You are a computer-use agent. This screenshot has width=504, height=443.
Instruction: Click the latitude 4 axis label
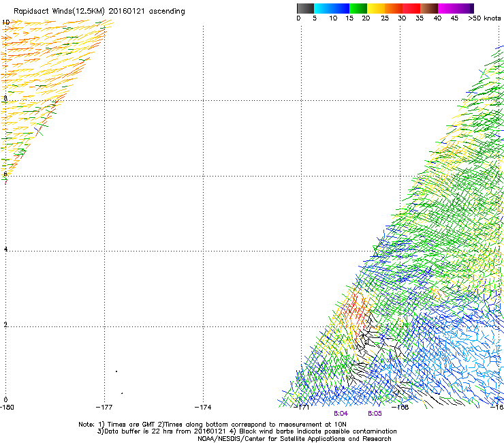point(5,249)
